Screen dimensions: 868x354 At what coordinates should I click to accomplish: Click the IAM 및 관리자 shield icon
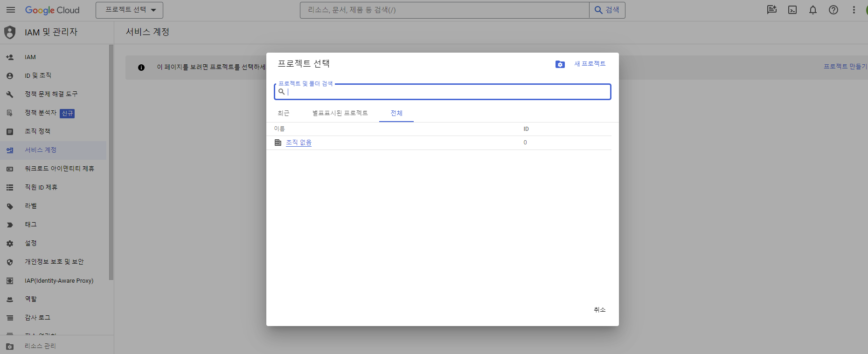tap(10, 32)
